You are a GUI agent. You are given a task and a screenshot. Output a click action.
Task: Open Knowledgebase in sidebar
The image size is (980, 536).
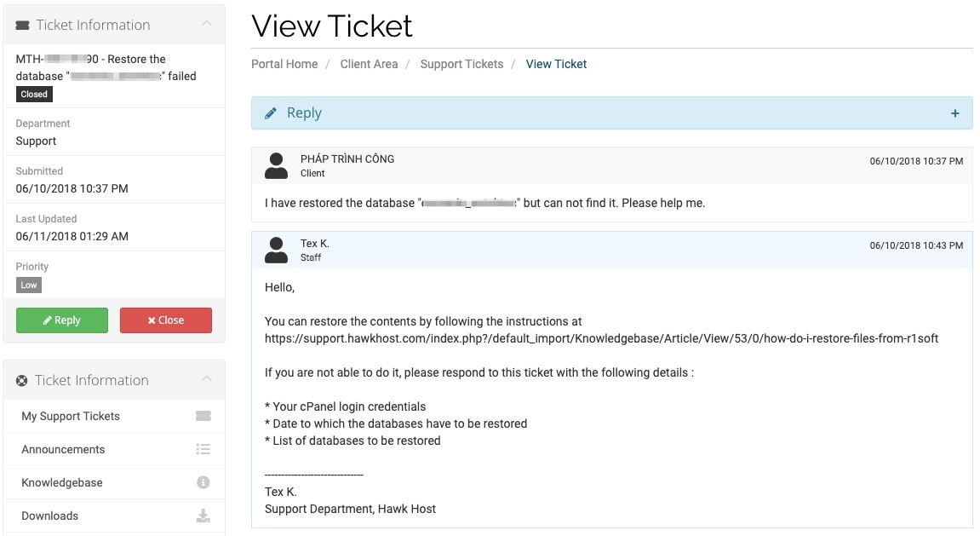[x=114, y=482]
